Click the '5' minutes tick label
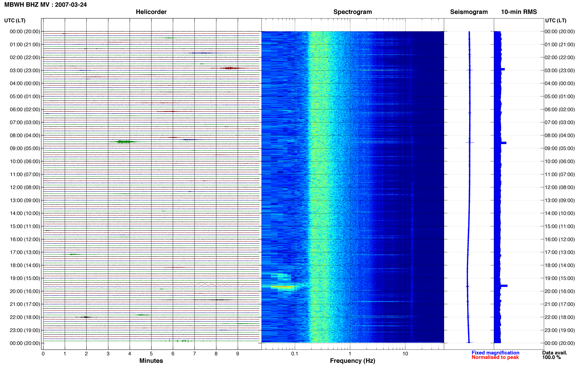Screen dimensions: 588x368 tap(151, 354)
